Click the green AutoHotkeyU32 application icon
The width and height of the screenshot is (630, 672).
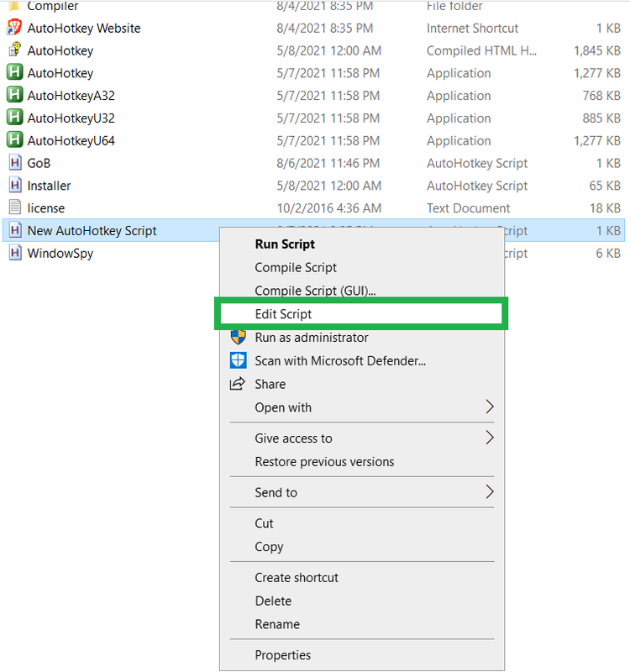[14, 118]
